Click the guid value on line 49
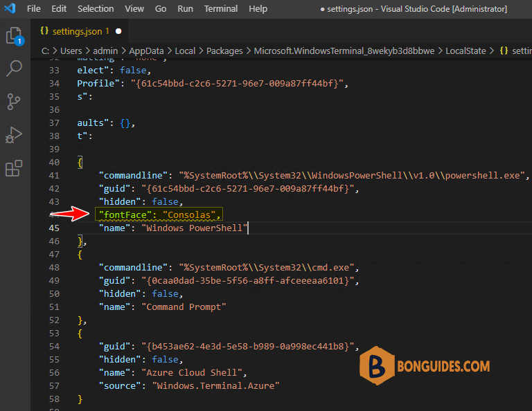This screenshot has width=532, height=411. (248, 281)
